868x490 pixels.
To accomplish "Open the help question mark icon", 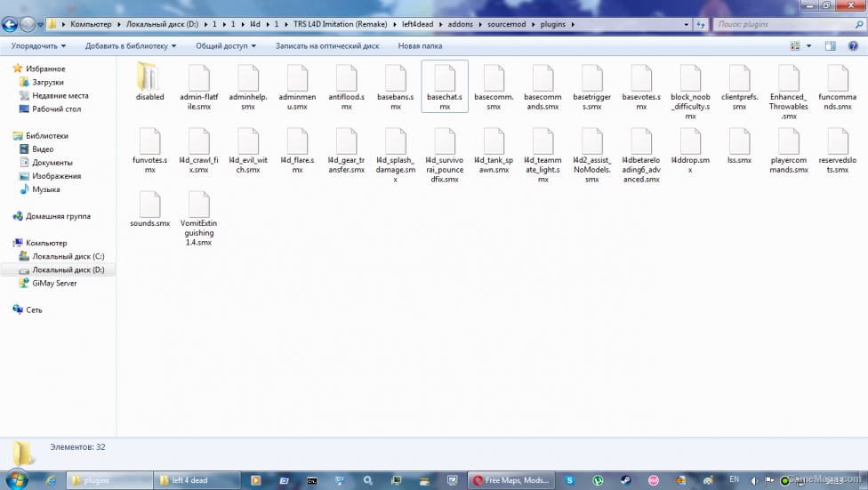I will 853,45.
